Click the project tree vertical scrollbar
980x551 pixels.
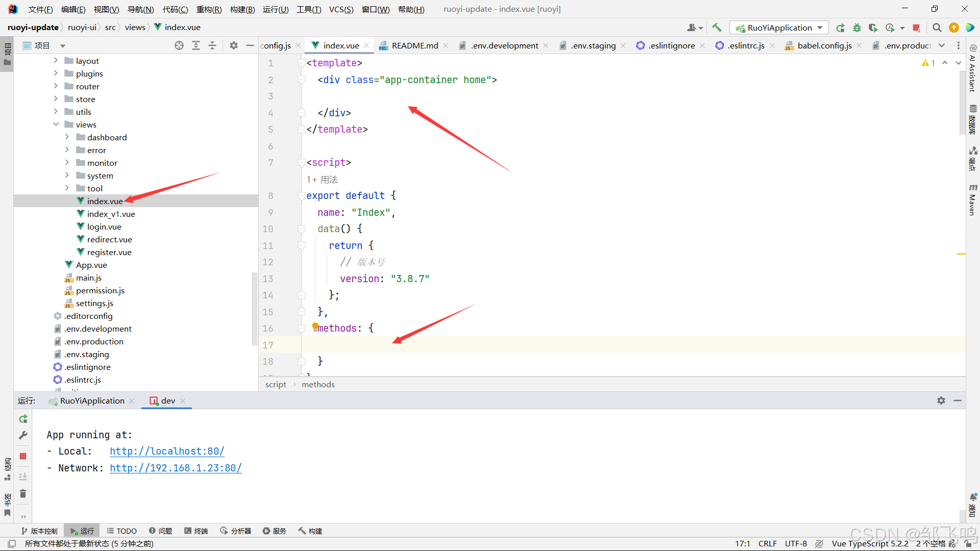254,309
